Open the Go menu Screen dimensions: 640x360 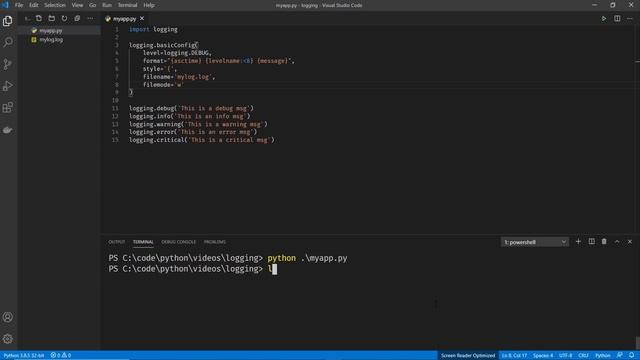[x=93, y=5]
